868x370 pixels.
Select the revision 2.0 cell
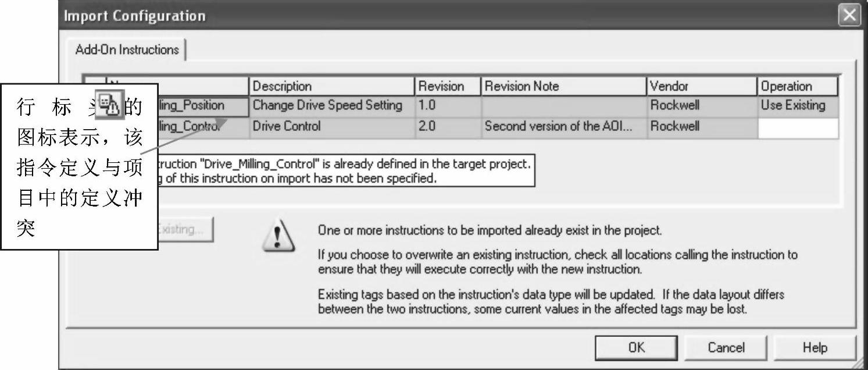tap(447, 127)
